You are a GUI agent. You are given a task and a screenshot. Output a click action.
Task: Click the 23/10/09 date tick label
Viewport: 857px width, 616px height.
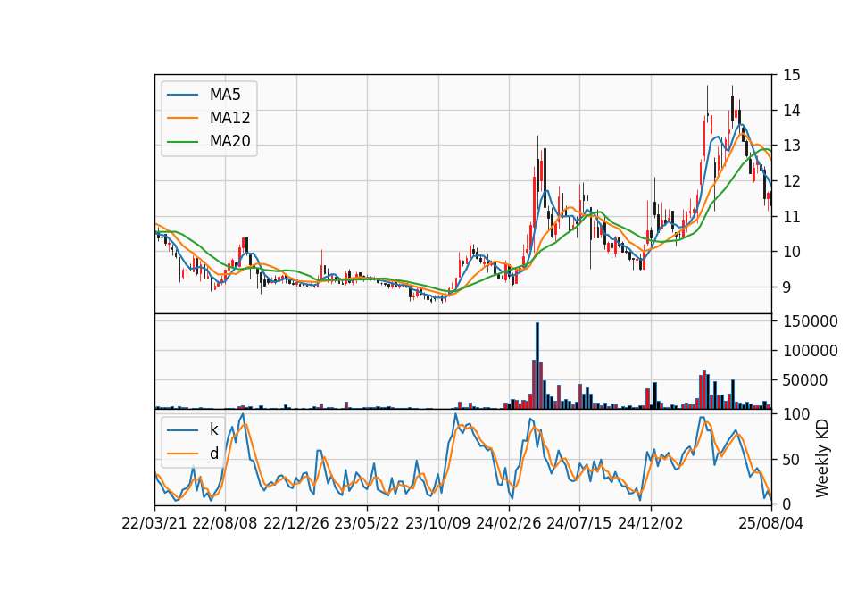pyautogui.click(x=437, y=524)
